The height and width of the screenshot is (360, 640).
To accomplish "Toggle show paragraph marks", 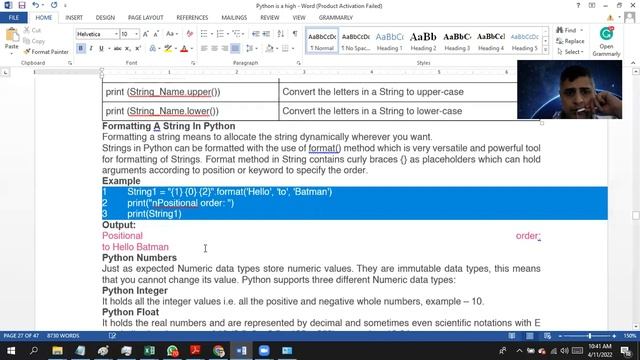I will pyautogui.click(x=295, y=34).
